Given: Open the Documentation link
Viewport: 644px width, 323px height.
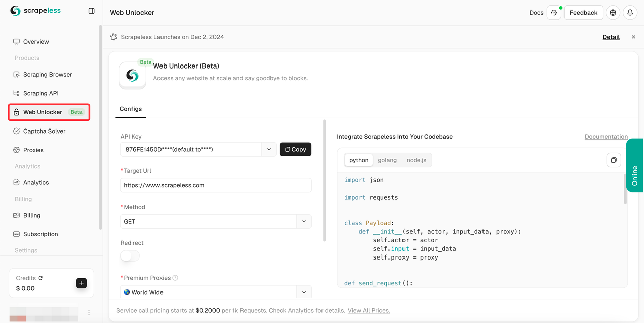Looking at the screenshot, I should 606,137.
